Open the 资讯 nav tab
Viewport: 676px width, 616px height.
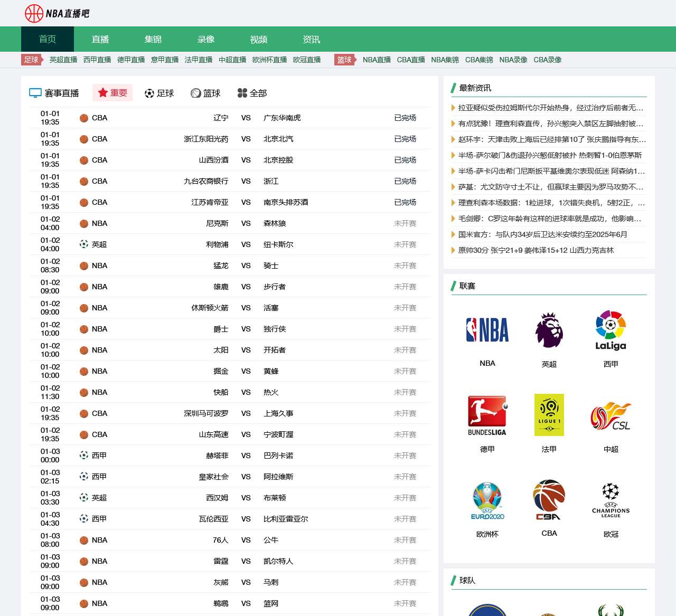[x=312, y=39]
